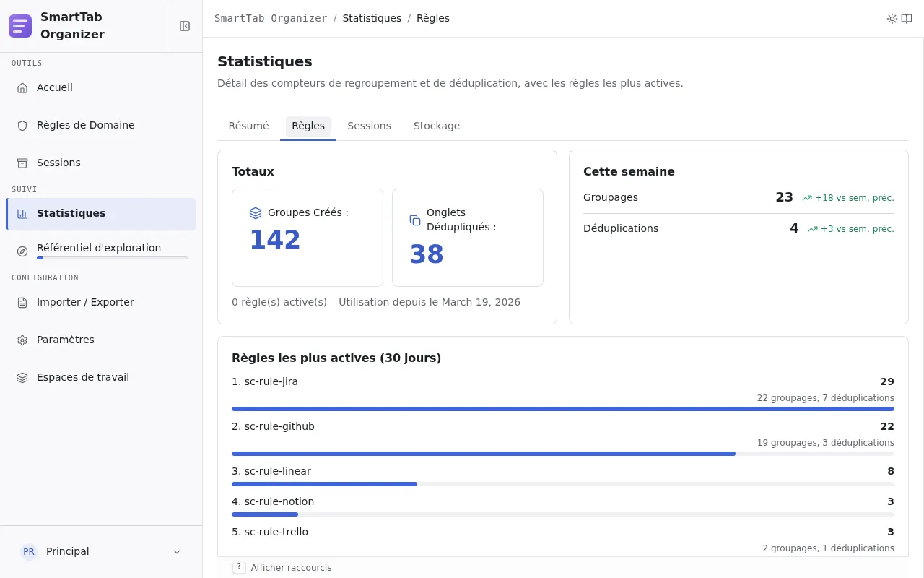Click the sc-rule-notion progress bar
This screenshot has width=924, height=578.
(x=563, y=514)
